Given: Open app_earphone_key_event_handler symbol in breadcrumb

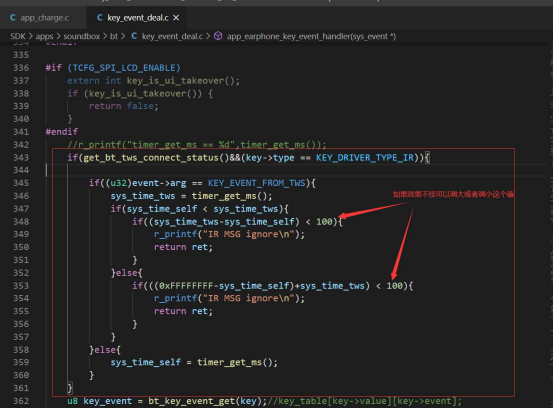Looking at the screenshot, I should point(311,36).
